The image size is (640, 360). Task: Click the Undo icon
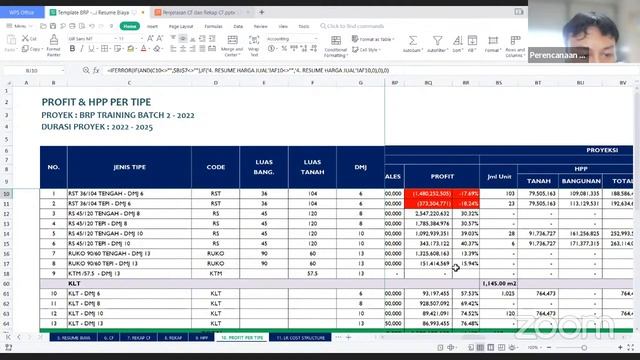92,26
